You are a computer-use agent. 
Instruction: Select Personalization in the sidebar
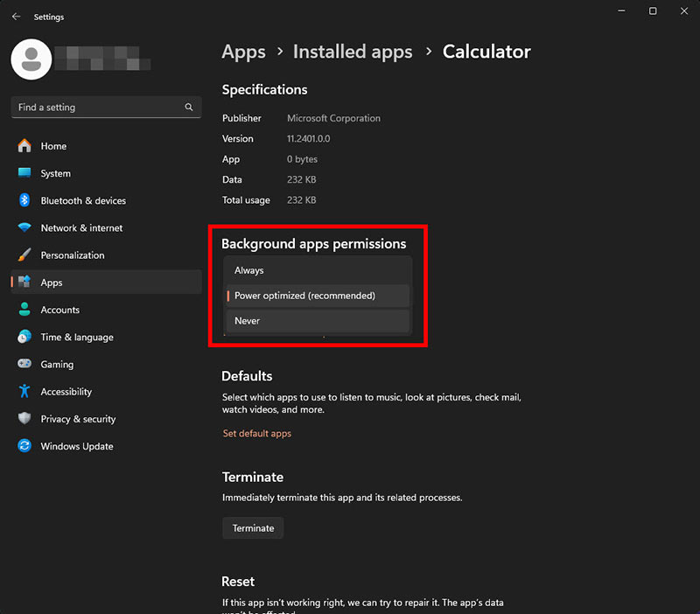pyautogui.click(x=106, y=255)
